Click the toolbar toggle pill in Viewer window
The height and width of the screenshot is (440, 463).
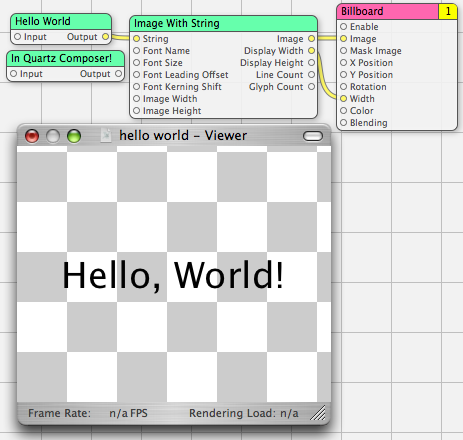tap(313, 136)
